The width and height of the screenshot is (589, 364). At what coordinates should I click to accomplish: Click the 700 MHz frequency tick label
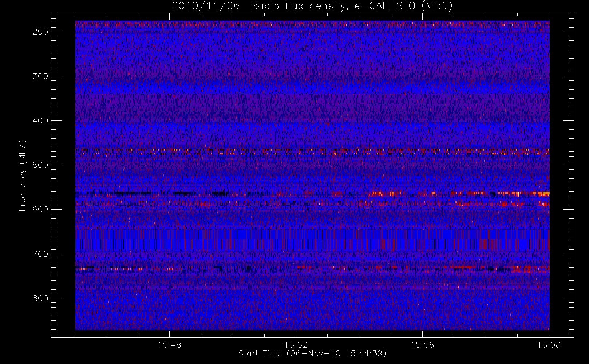[40, 254]
